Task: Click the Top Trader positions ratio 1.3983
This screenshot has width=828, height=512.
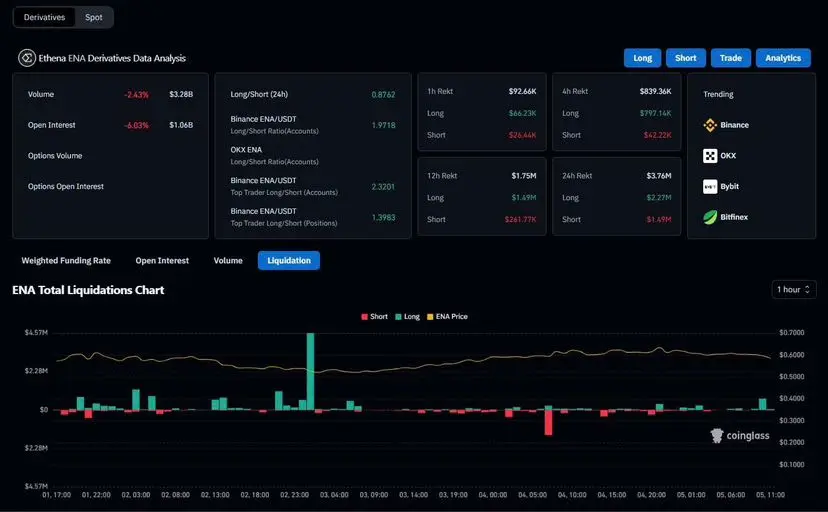Action: click(383, 217)
